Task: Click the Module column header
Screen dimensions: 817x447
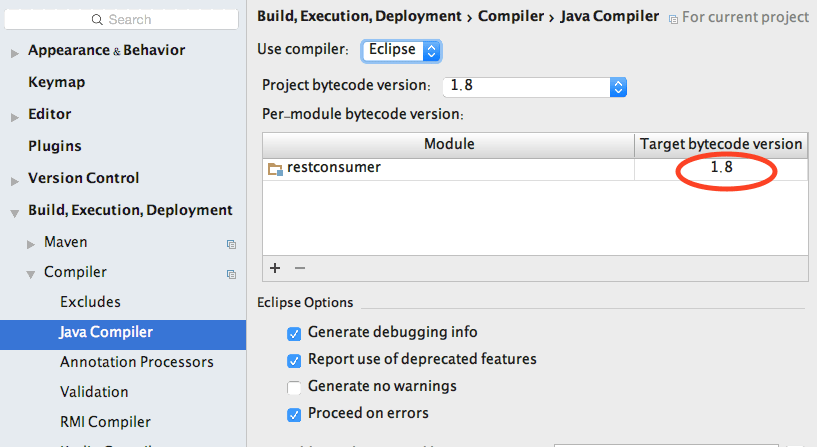Action: [449, 144]
